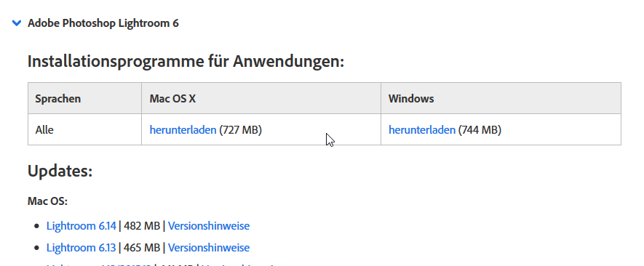Image resolution: width=644 pixels, height=266 pixels.
Task: Click the Windows column header
Action: (x=411, y=99)
